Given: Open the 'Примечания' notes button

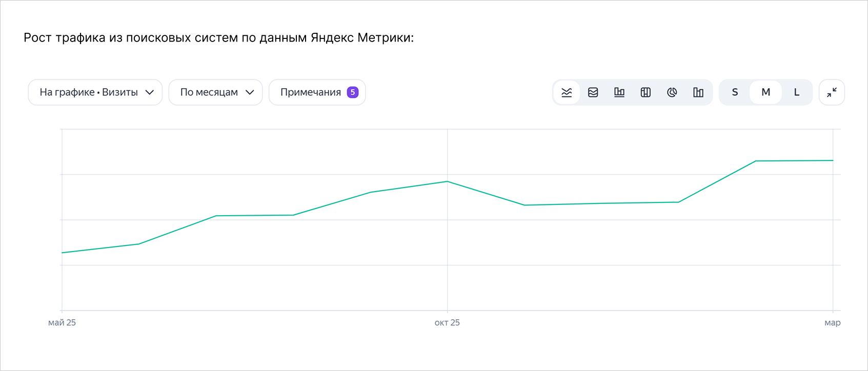Looking at the screenshot, I should [317, 92].
